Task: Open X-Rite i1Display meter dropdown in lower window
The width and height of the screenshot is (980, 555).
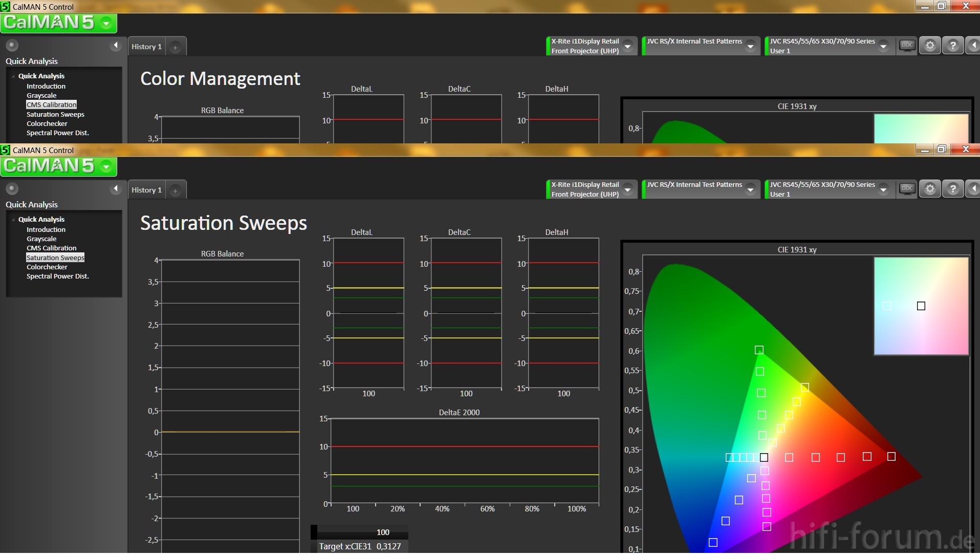Action: [628, 189]
